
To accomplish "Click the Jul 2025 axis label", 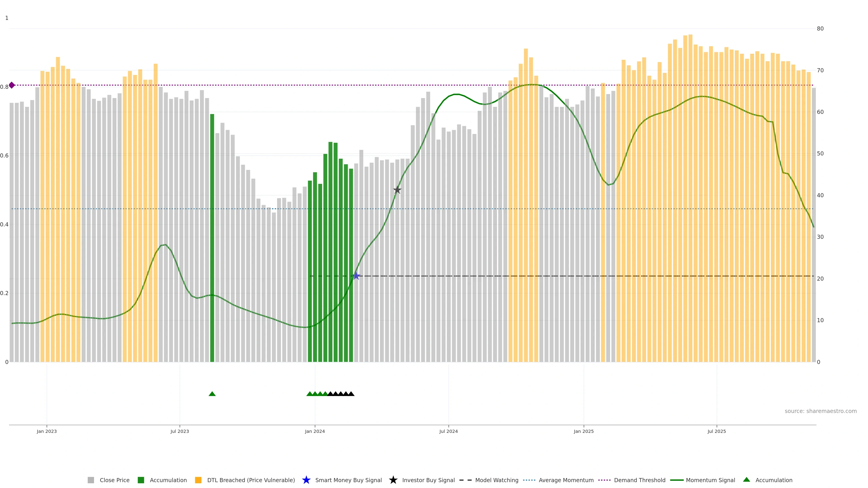I will coord(716,431).
